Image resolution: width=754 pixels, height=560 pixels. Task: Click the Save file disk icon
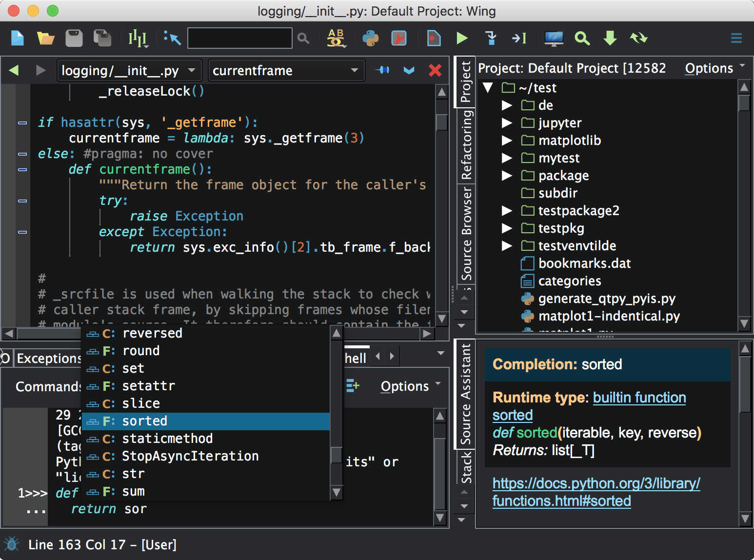[x=74, y=38]
